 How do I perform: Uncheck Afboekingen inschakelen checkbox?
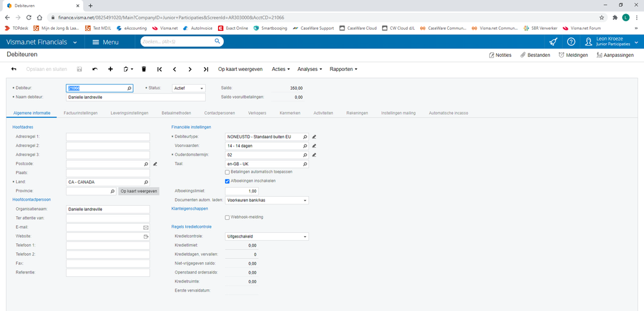tap(227, 181)
